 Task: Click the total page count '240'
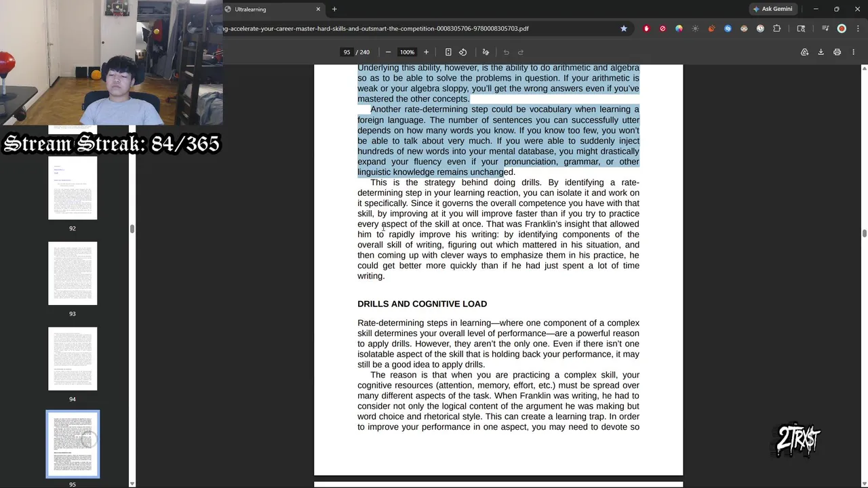click(364, 52)
